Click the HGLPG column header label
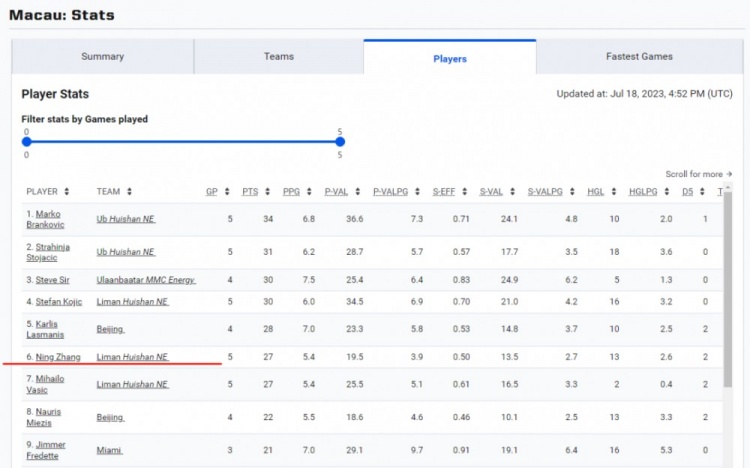This screenshot has height=468, width=750. click(x=643, y=191)
